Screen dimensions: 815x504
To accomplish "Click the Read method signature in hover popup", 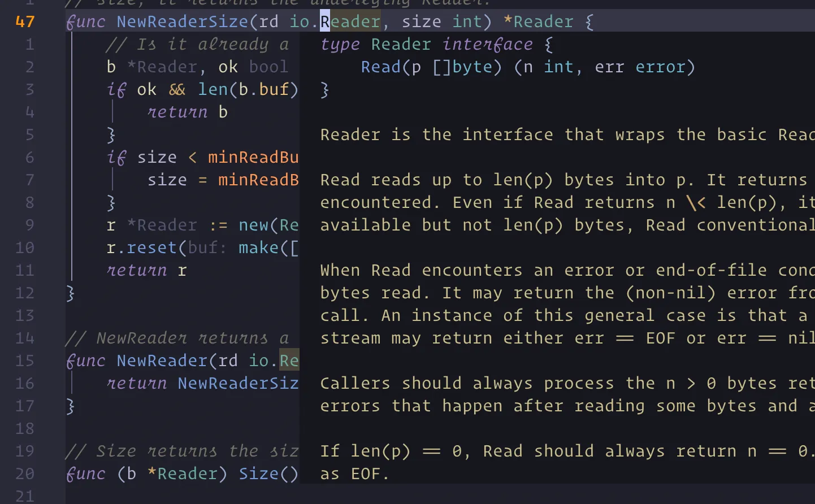I will (x=509, y=67).
